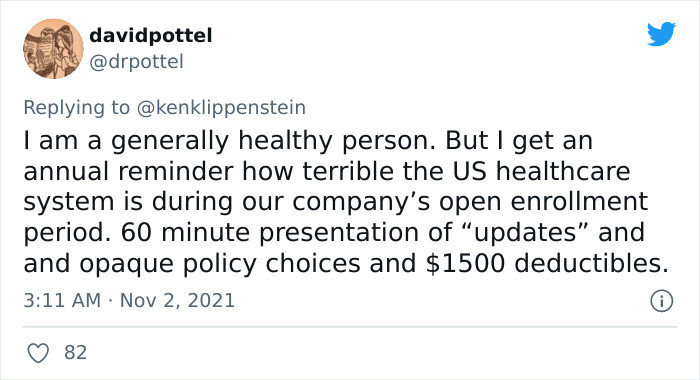Visit the @kenklippenstein mention link
Image resolution: width=700 pixels, height=380 pixels.
tap(221, 108)
